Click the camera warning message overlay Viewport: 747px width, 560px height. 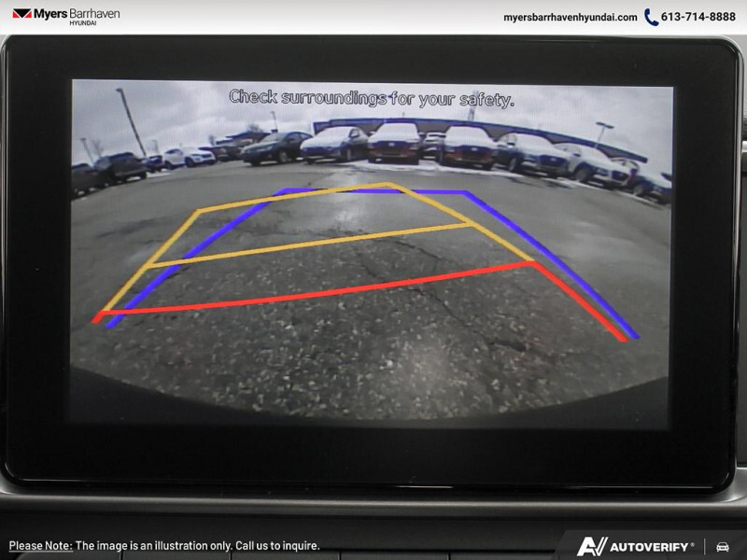click(373, 92)
